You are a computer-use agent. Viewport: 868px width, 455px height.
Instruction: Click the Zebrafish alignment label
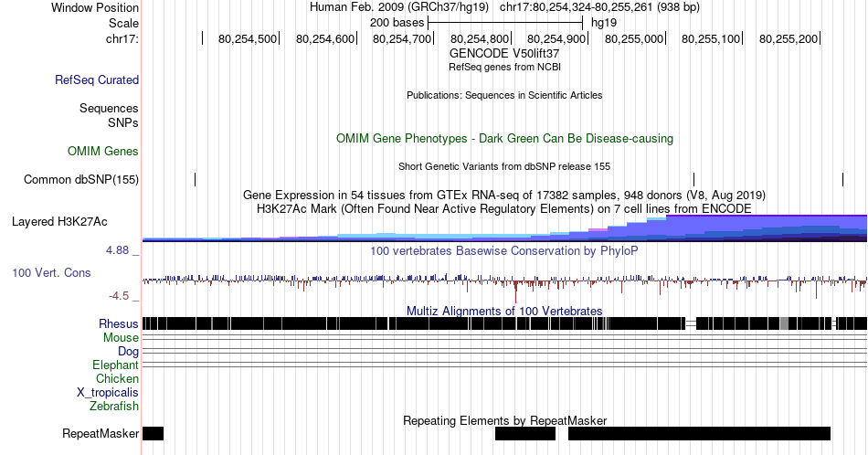point(114,406)
